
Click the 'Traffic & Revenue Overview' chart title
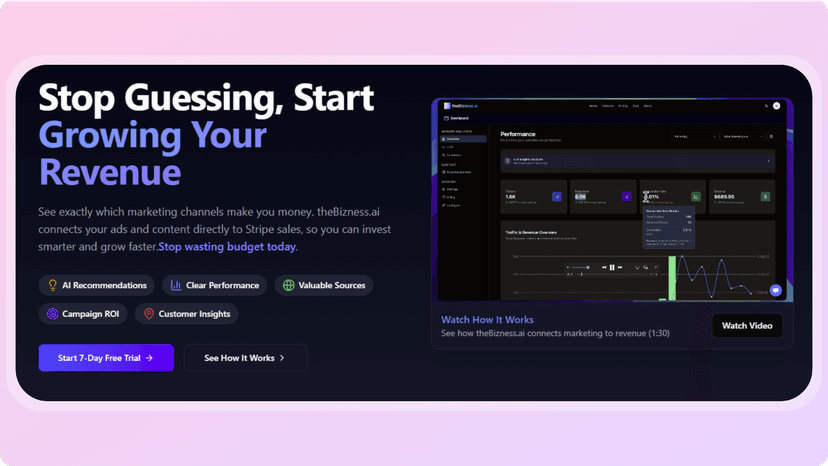[x=531, y=232]
